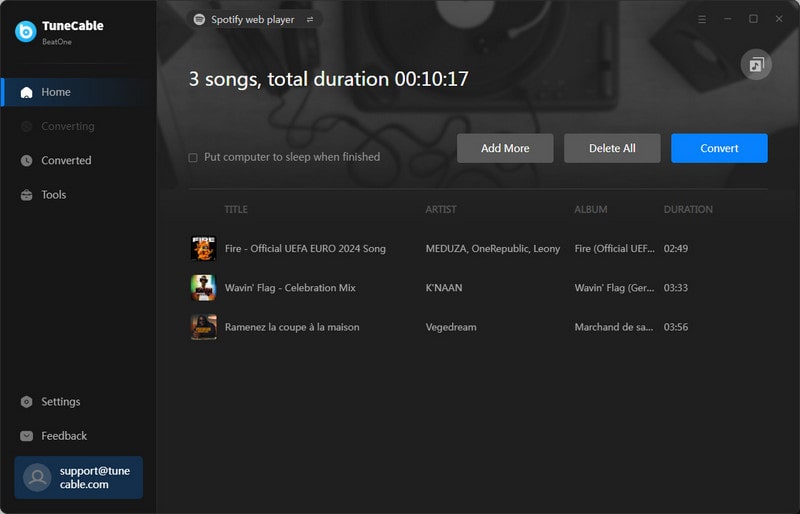Click album Wavin' Flag (Ger...
Screen dimensions: 800x514
point(614,288)
